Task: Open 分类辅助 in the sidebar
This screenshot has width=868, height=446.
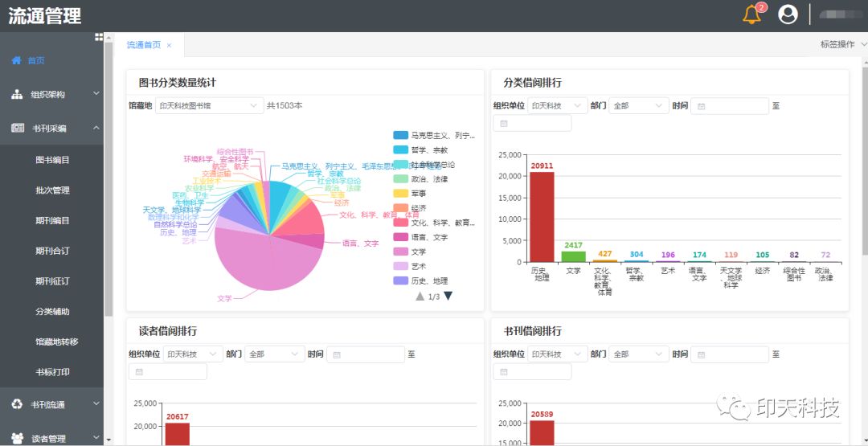Action: coord(52,311)
